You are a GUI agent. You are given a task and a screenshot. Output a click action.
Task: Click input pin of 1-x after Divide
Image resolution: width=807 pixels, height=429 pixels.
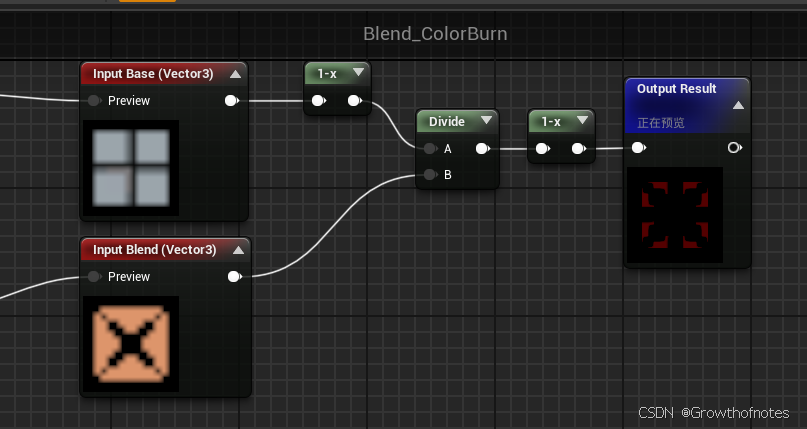click(543, 149)
